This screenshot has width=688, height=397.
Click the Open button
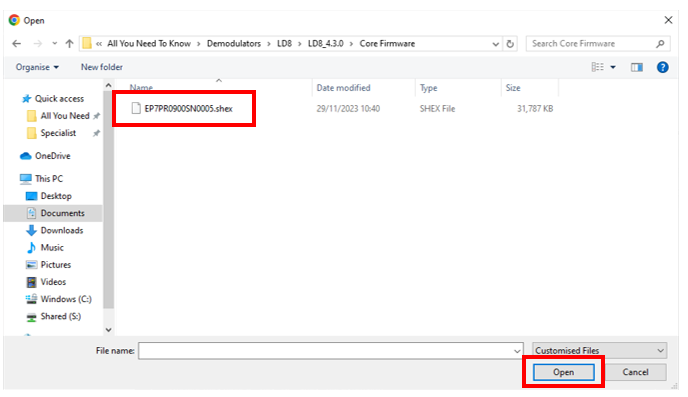[563, 372]
